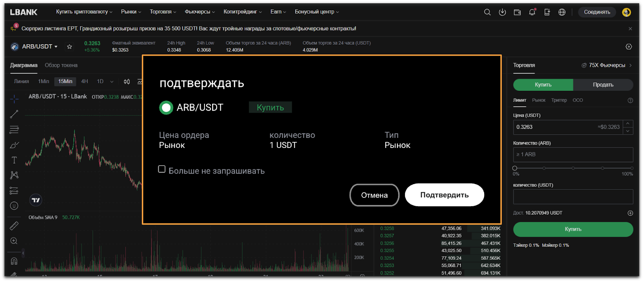Open the emoji icons drawing tool
644x283 pixels.
click(14, 206)
